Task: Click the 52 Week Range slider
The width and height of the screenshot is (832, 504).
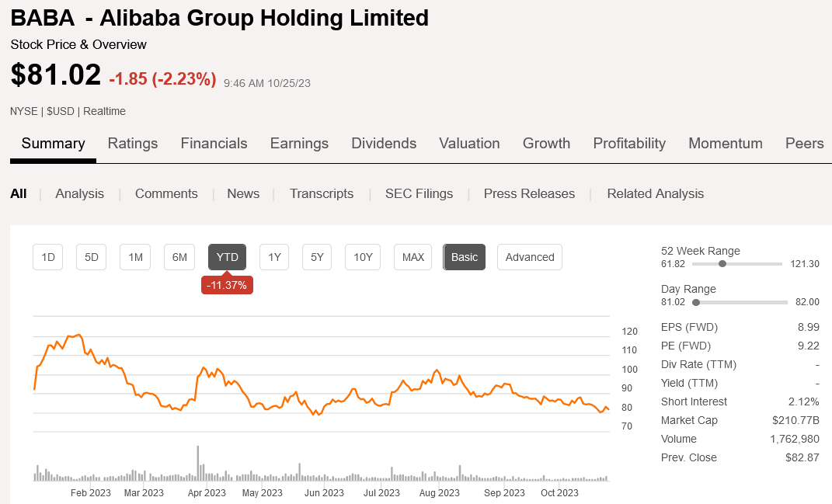Action: (736, 264)
